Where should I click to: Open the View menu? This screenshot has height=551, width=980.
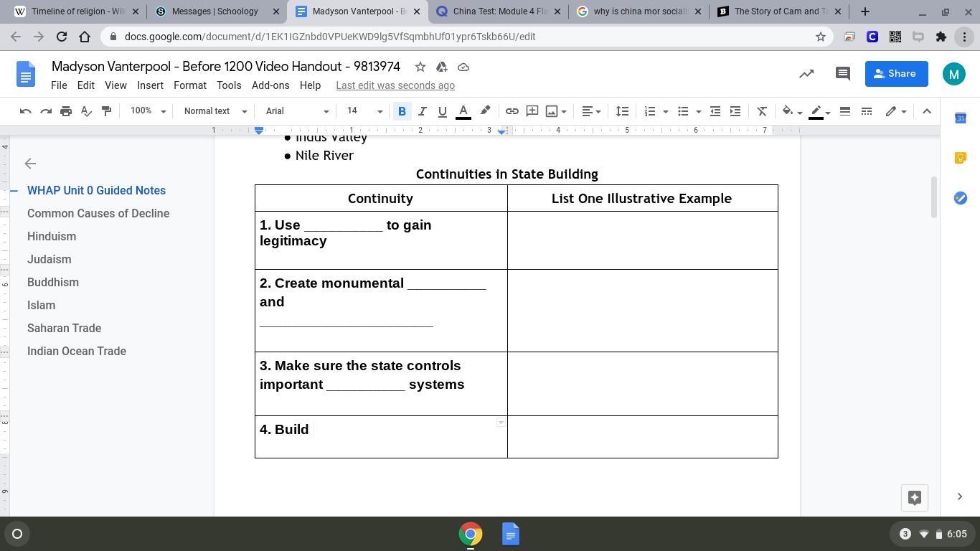[116, 85]
